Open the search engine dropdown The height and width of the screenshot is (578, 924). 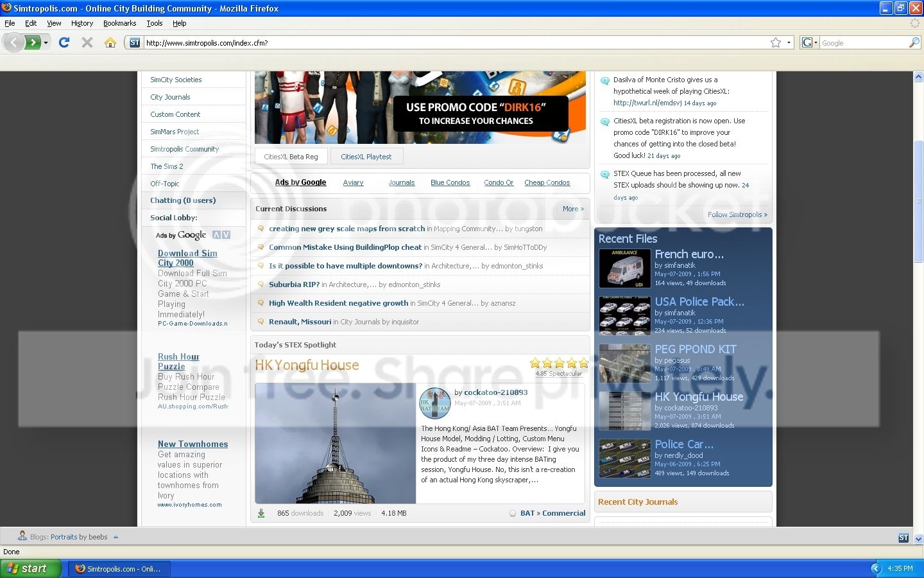point(810,42)
